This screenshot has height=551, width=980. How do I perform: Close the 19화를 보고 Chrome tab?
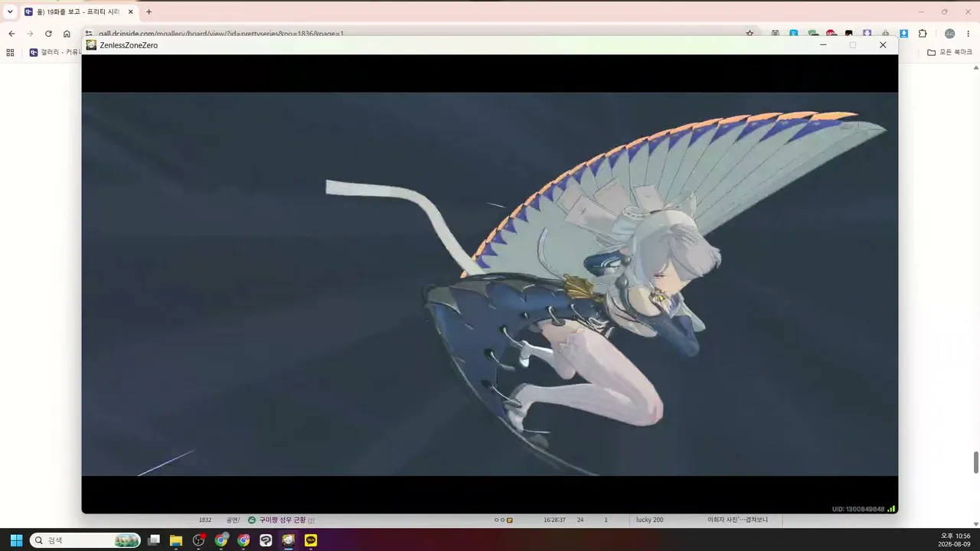[x=130, y=11]
